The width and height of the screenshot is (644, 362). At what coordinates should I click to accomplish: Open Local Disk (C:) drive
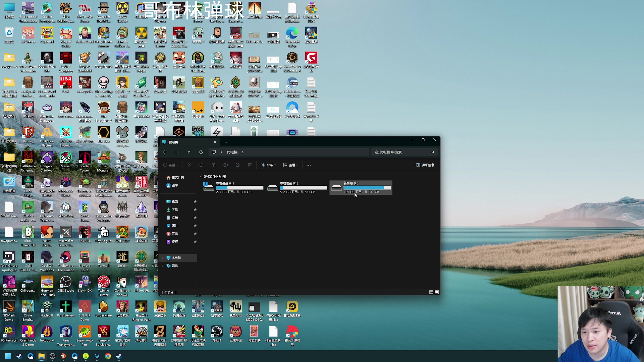pos(233,187)
